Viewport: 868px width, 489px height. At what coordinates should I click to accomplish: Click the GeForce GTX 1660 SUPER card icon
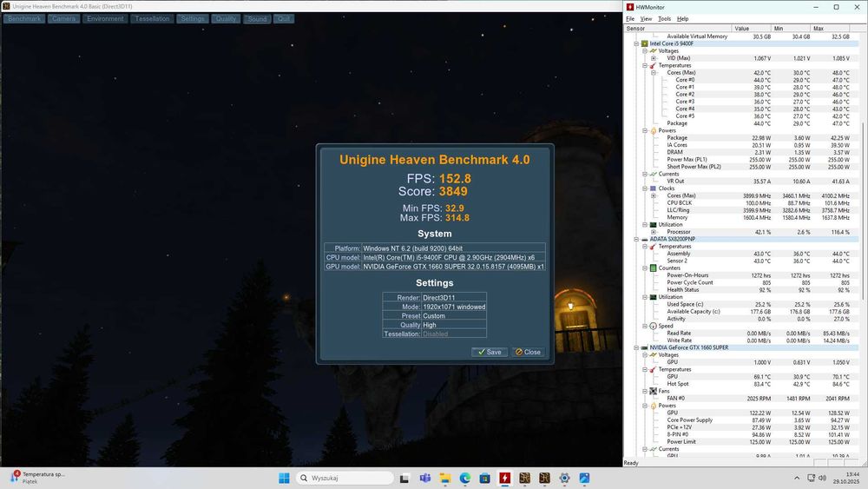tap(645, 347)
